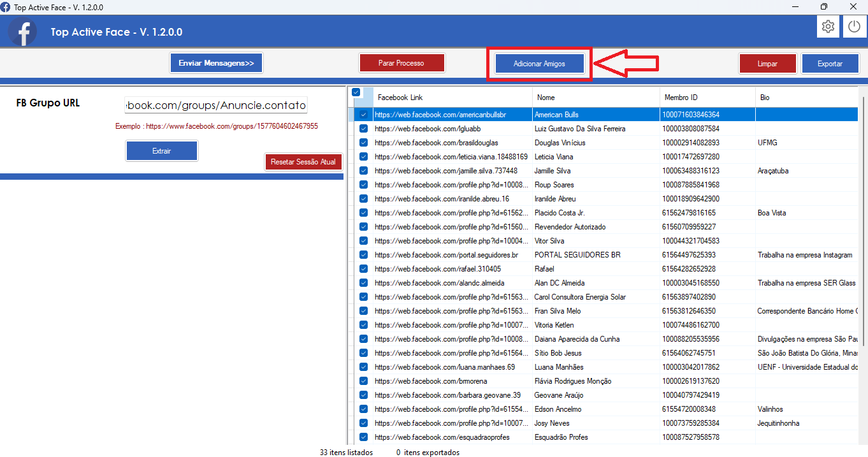Select the americanbullsbr Facebook link cell

coord(452,115)
